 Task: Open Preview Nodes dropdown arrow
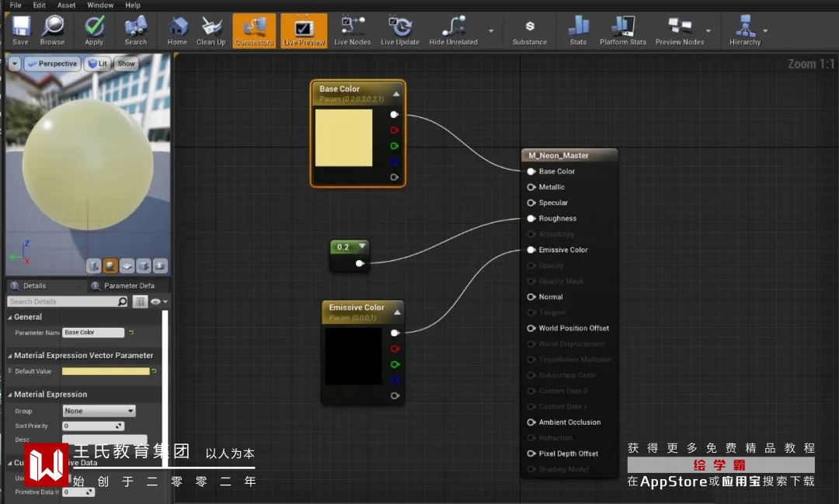tap(708, 31)
